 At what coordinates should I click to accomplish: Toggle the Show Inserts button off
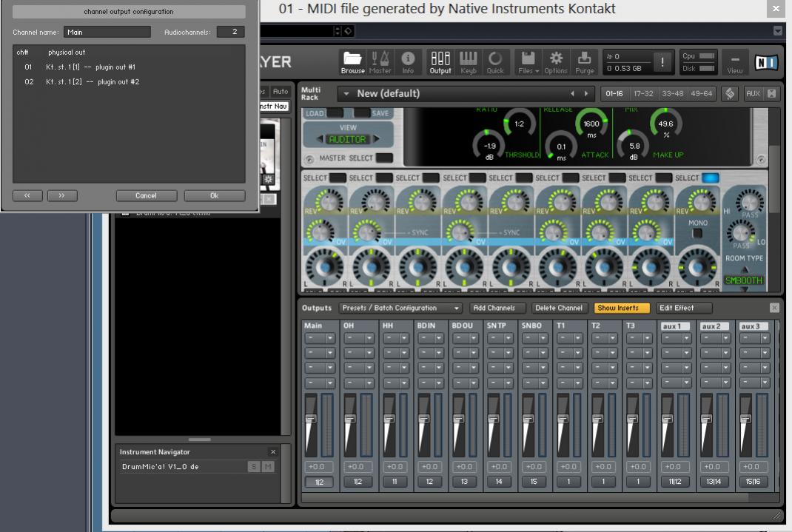pyautogui.click(x=618, y=308)
